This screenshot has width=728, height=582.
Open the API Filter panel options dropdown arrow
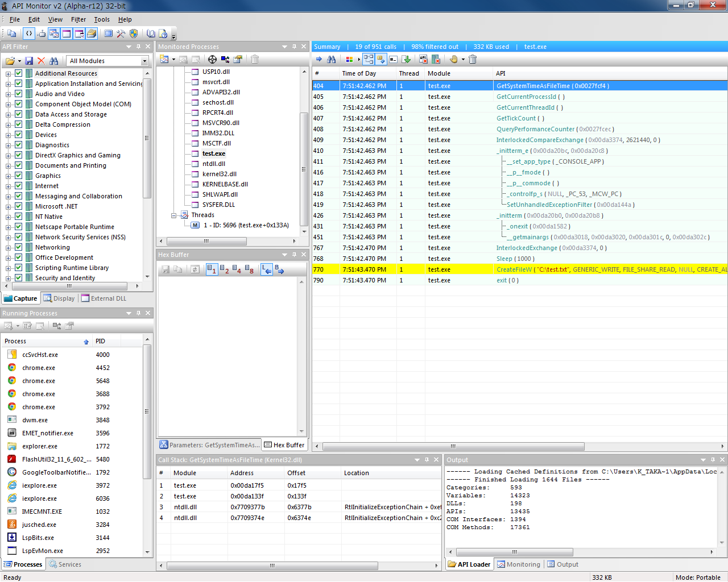click(129, 47)
